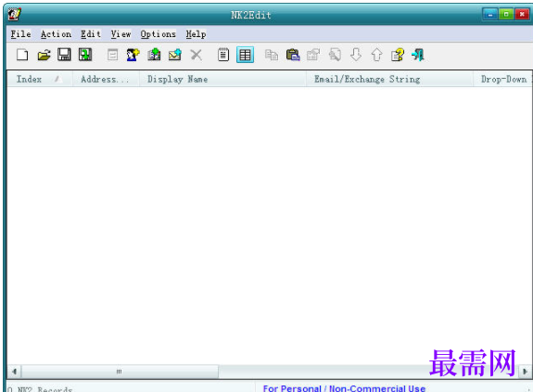
Task: Delete selected records with the X icon
Action: (x=197, y=55)
